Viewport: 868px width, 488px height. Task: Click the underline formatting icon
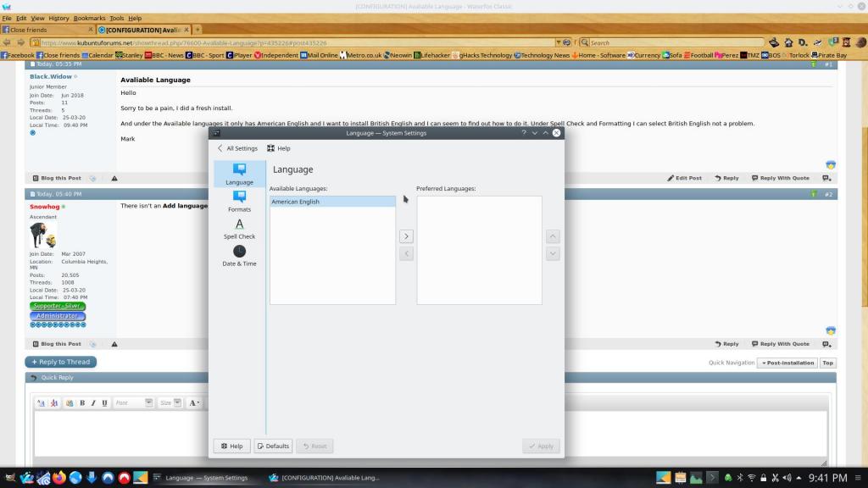(x=104, y=403)
